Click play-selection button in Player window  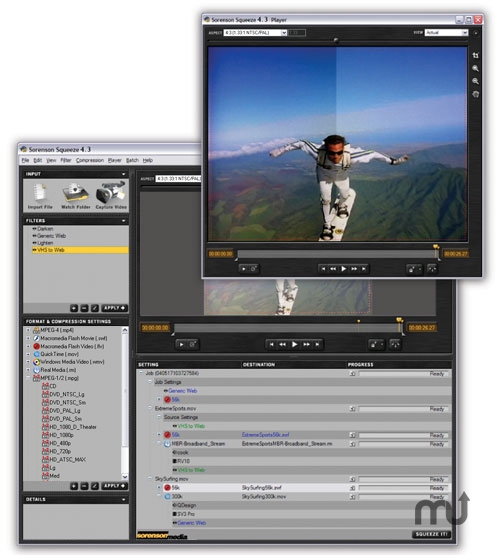[x=243, y=269]
